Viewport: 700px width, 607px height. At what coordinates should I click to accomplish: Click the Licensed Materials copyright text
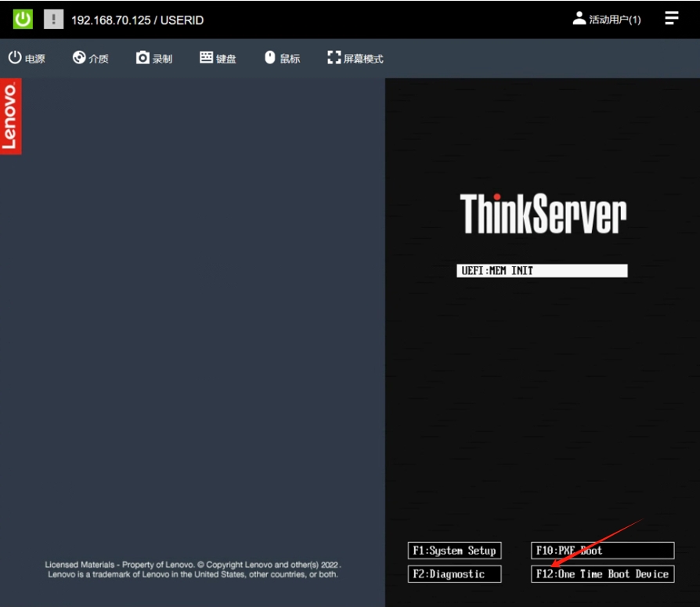[x=193, y=569]
